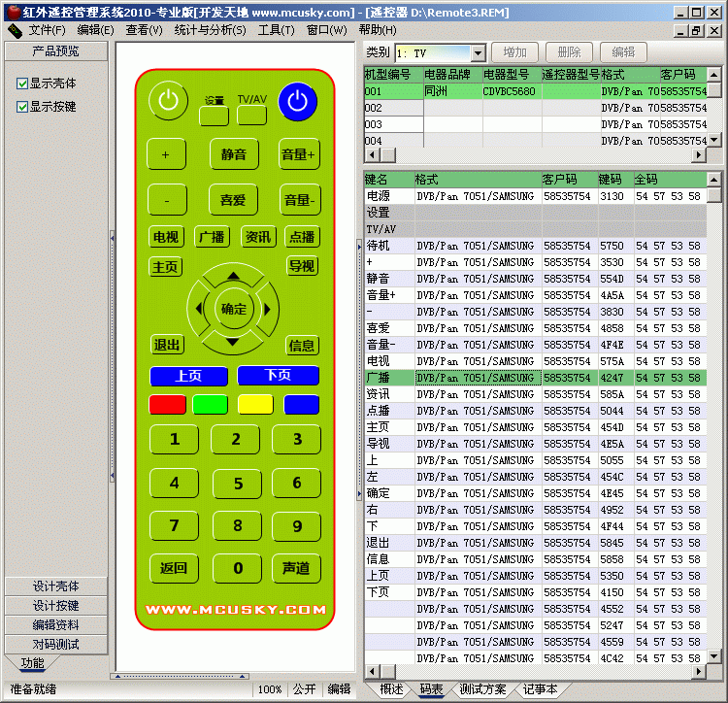728x703 pixels.
Task: Expand the 设计壳体 panel section
Action: point(56,586)
